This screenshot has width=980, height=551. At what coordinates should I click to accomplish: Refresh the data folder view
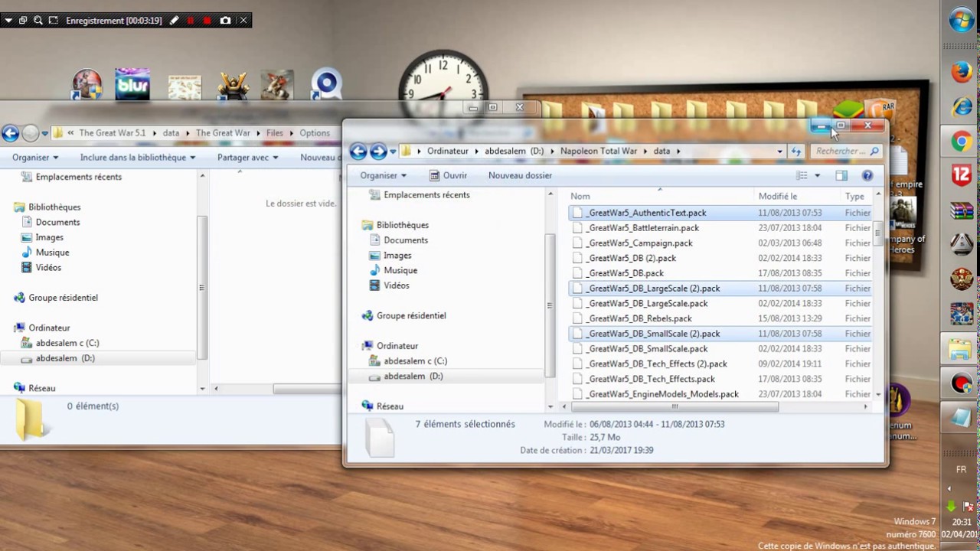(796, 152)
